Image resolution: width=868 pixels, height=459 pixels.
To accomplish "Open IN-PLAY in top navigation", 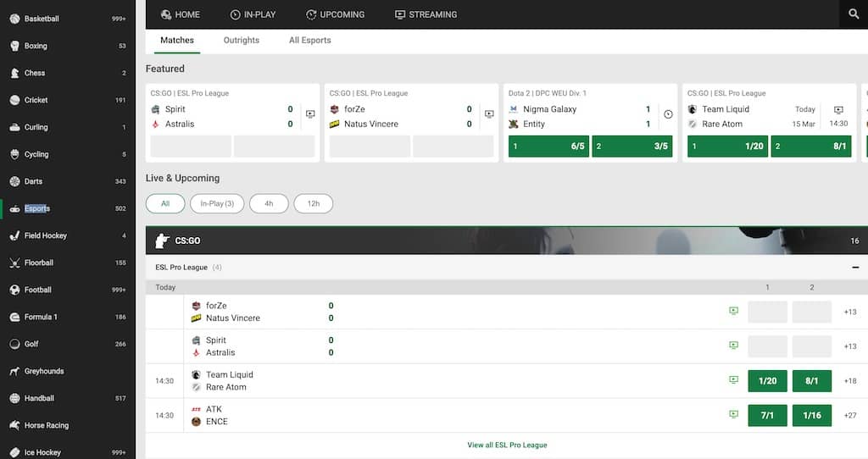I will pos(253,14).
